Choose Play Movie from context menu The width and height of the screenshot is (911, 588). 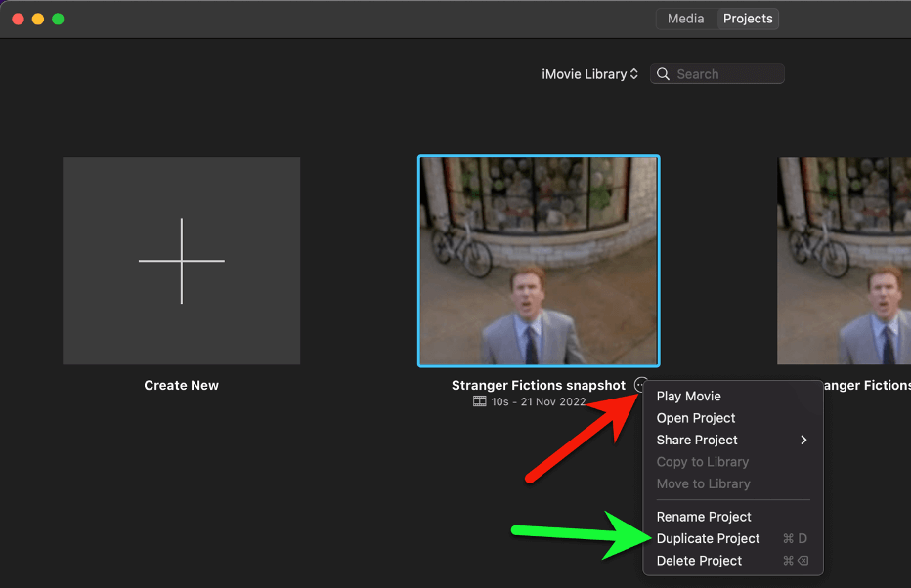point(689,396)
